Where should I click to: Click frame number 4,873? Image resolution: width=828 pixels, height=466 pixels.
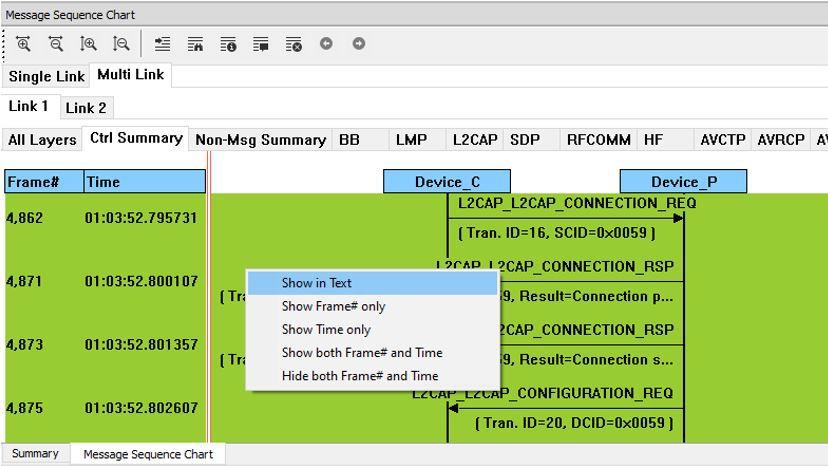[24, 344]
